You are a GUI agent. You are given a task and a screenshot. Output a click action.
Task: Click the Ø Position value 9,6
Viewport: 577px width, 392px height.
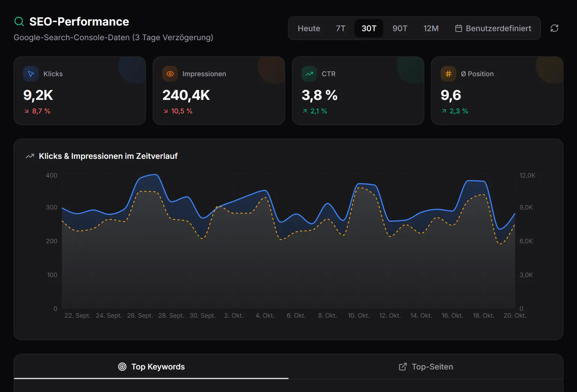[451, 95]
